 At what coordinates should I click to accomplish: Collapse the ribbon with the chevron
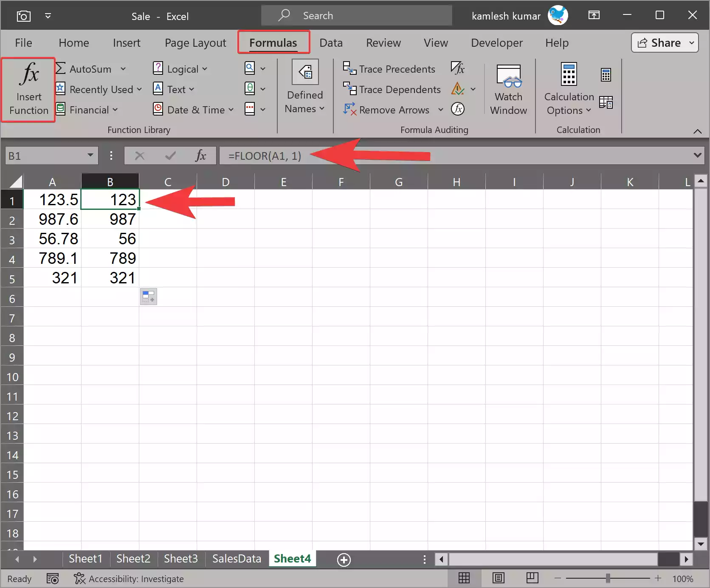(x=698, y=131)
